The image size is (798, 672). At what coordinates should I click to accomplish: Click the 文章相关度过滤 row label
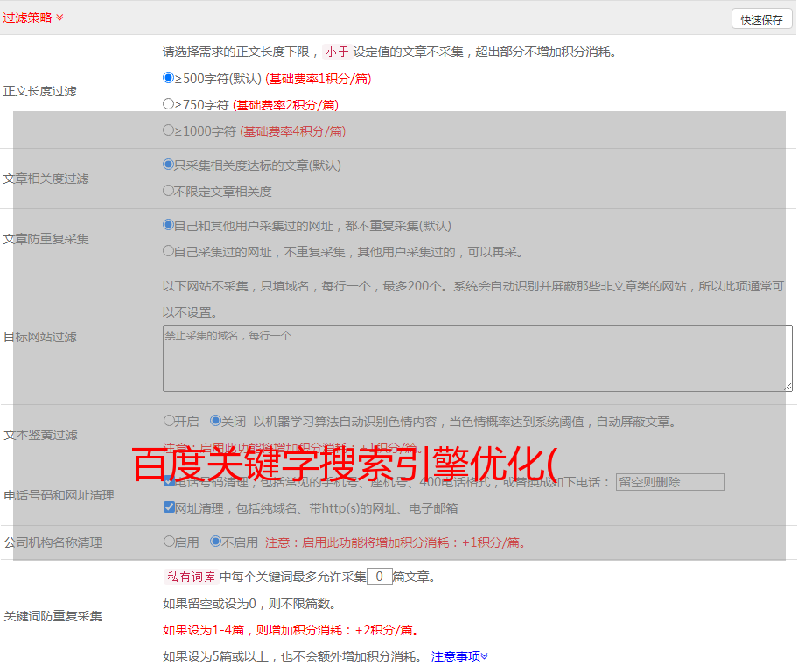coord(45,178)
